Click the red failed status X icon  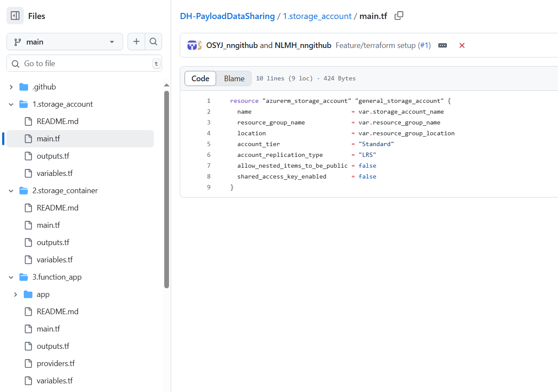(462, 45)
